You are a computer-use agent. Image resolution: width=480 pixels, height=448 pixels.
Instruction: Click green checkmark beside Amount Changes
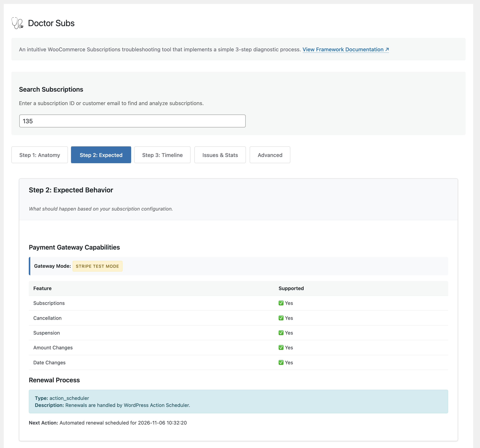281,347
